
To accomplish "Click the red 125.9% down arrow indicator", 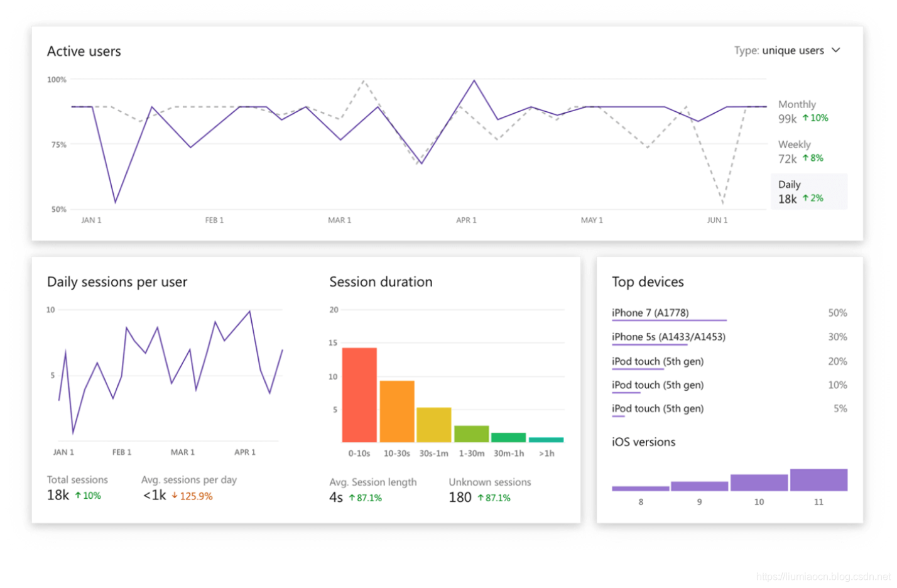I will (192, 496).
